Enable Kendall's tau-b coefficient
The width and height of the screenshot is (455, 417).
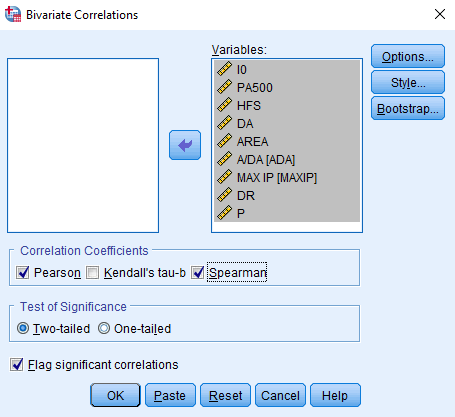[92, 273]
